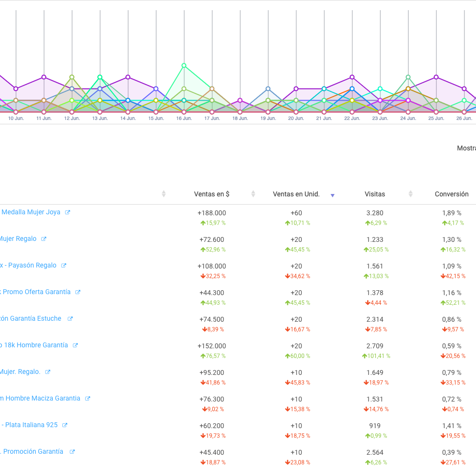Sort the product name column using arrows
The width and height of the screenshot is (476, 476).
click(164, 194)
